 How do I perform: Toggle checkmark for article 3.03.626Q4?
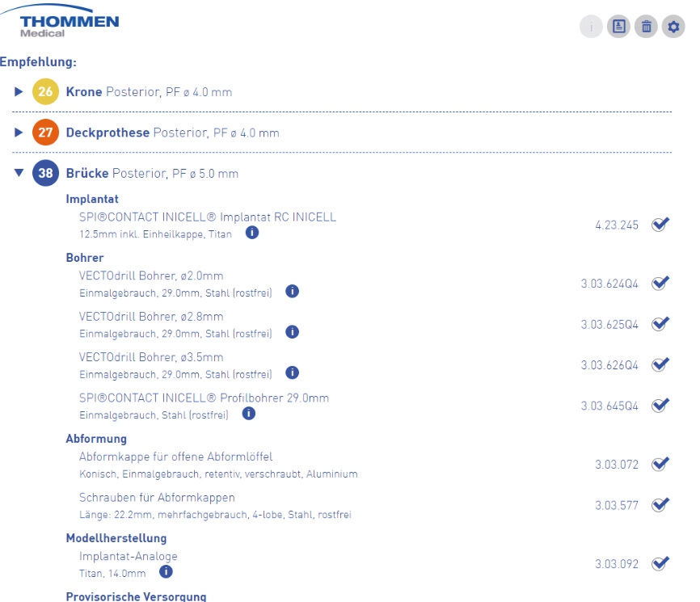tap(660, 364)
